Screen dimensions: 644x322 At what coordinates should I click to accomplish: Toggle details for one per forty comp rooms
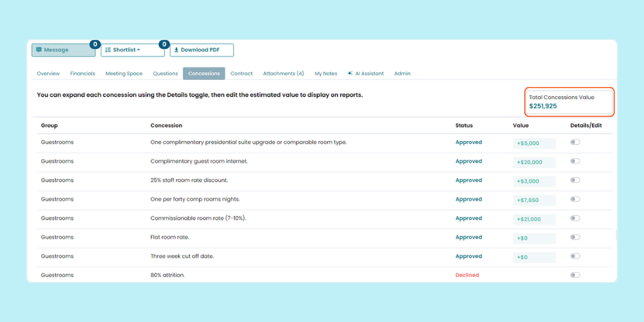click(x=575, y=199)
